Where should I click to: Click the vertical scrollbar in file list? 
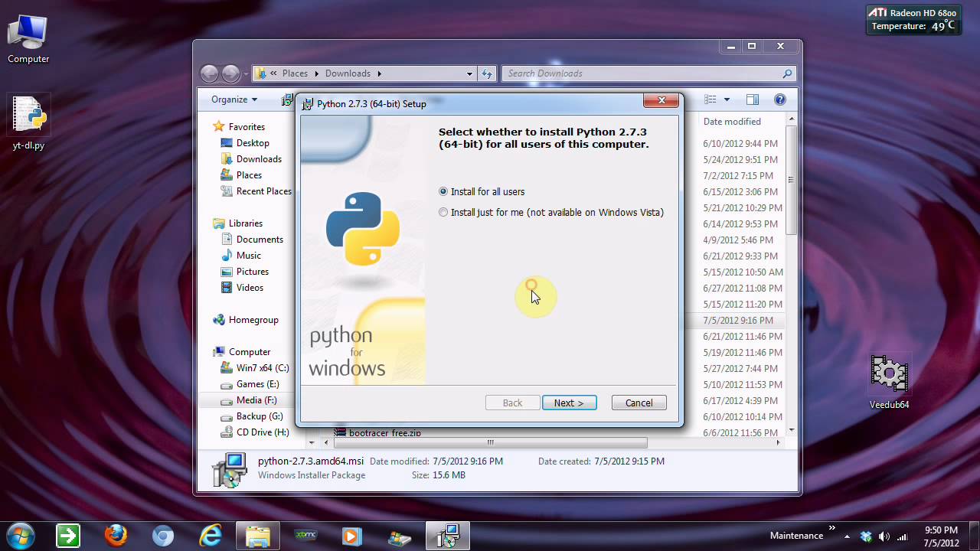coord(791,180)
